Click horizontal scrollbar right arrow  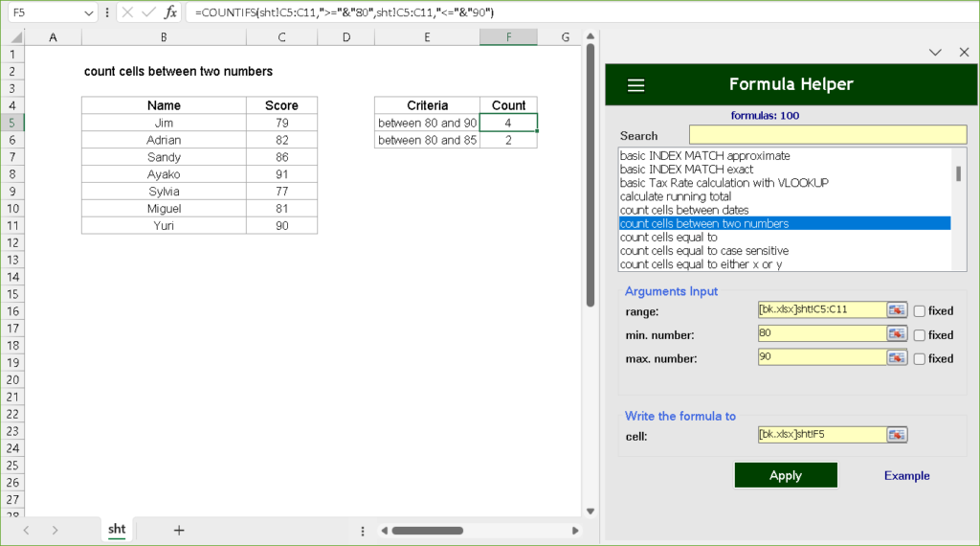click(x=575, y=531)
